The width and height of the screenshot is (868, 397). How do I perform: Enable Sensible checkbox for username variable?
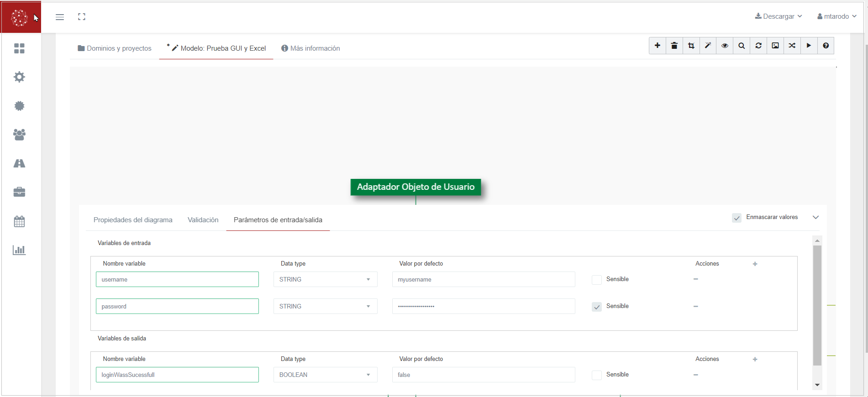596,280
